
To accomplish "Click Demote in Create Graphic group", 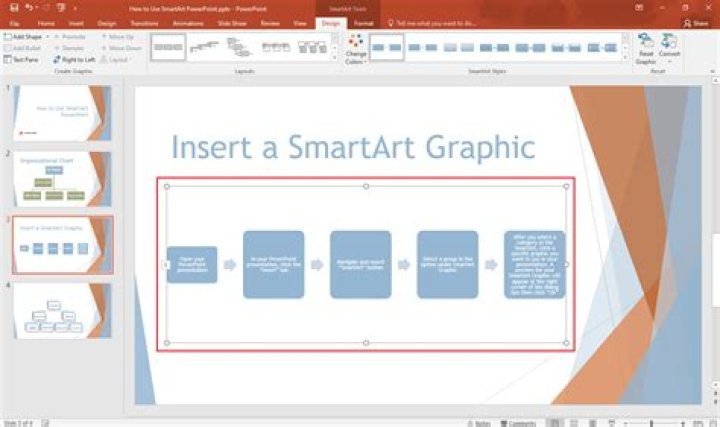I will pos(69,48).
